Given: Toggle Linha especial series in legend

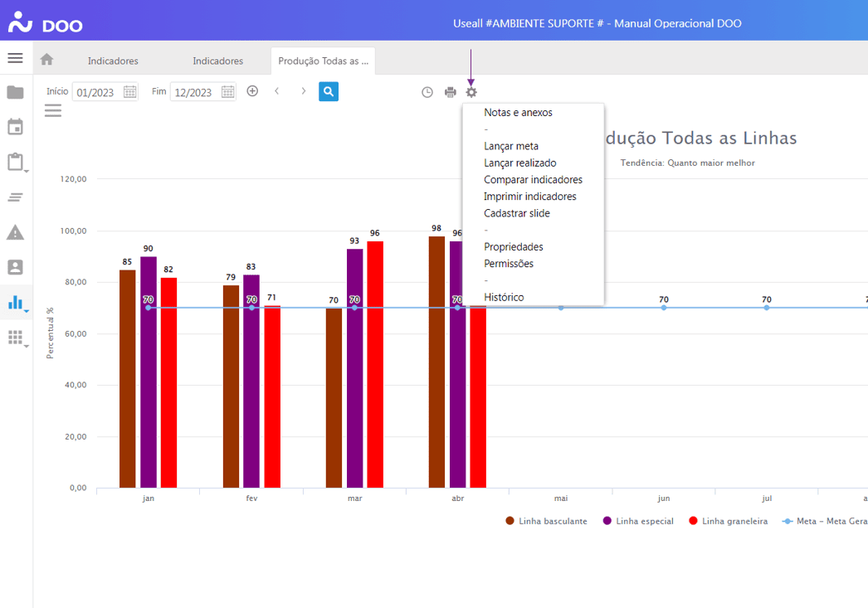Looking at the screenshot, I should [x=637, y=521].
